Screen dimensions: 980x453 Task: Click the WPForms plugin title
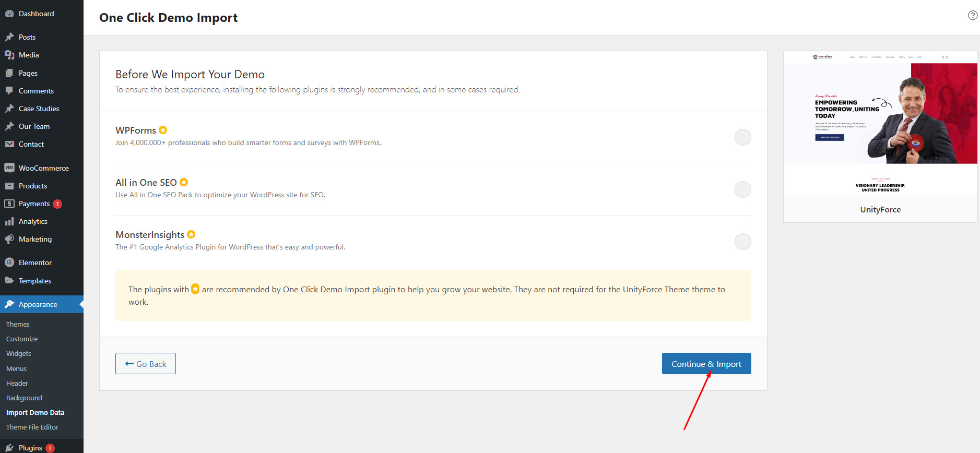click(x=136, y=130)
